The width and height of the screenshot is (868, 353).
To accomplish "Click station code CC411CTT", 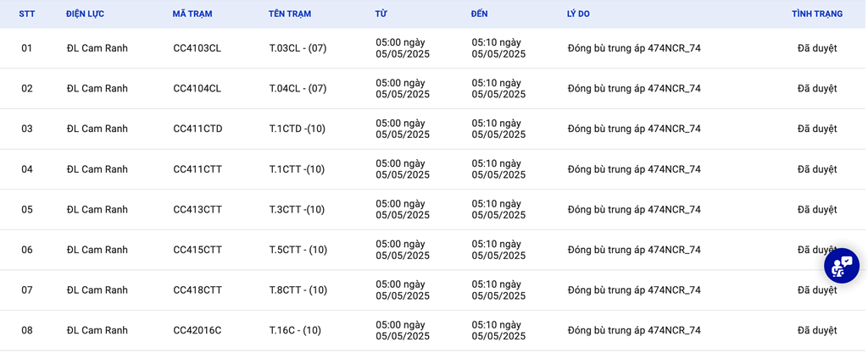I will tap(198, 169).
